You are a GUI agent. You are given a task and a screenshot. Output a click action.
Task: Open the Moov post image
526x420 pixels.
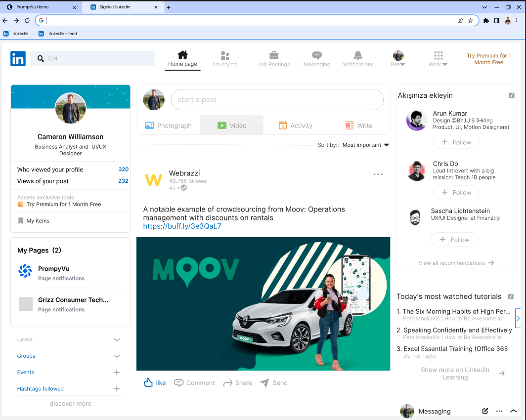click(x=263, y=304)
